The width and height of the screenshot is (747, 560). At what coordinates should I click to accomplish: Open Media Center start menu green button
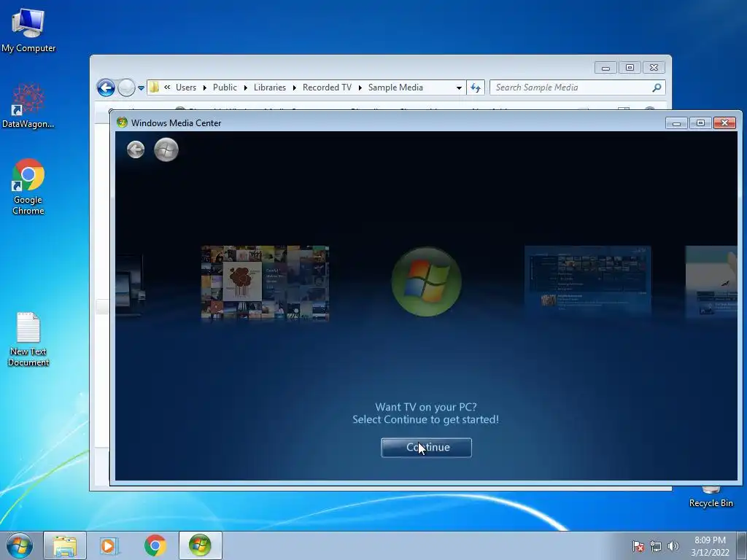click(x=166, y=149)
